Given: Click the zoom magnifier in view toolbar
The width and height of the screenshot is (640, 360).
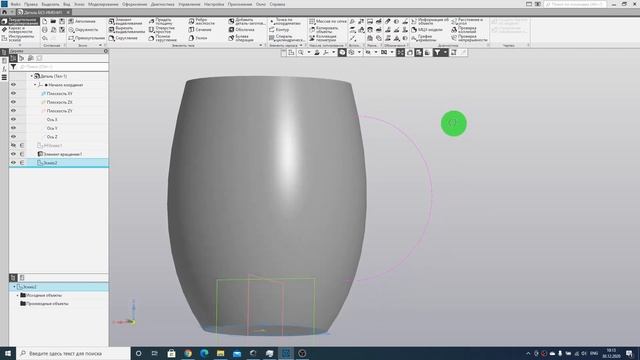Looking at the screenshot, I should (301, 52).
